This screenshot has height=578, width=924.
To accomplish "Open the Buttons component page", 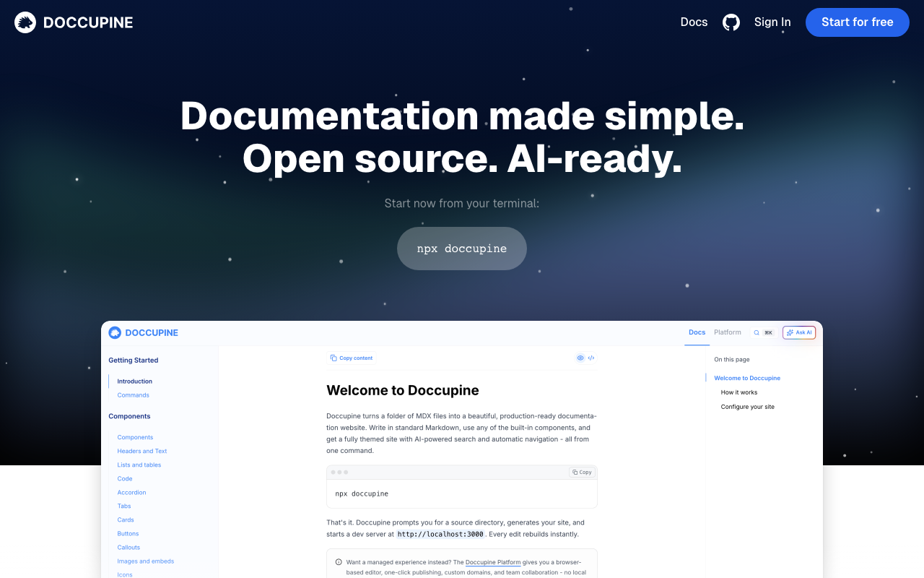I will 128,533.
